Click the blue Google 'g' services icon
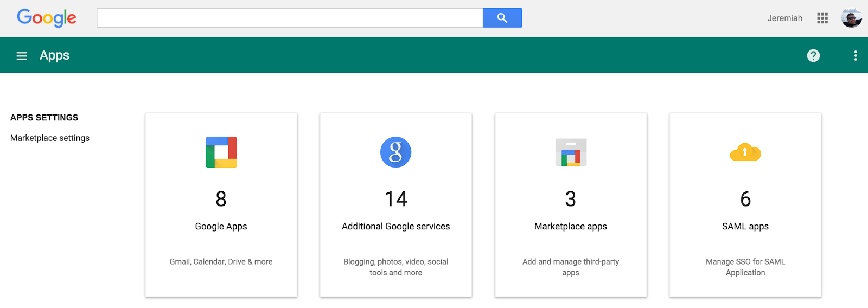Viewport: 868px width, 308px height. [396, 152]
